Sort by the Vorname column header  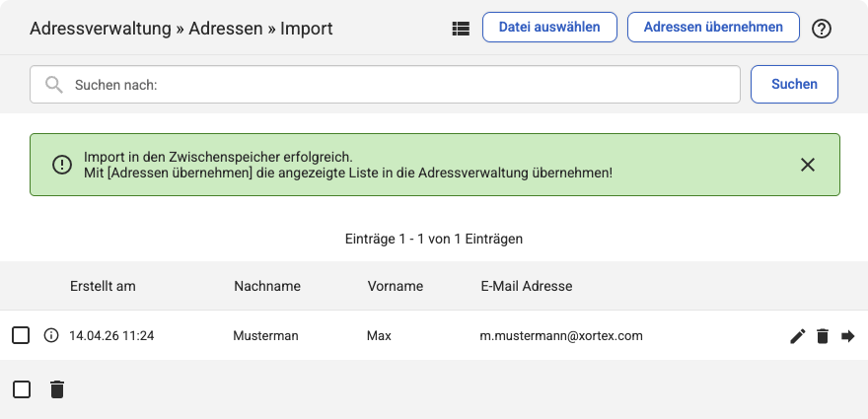point(396,286)
